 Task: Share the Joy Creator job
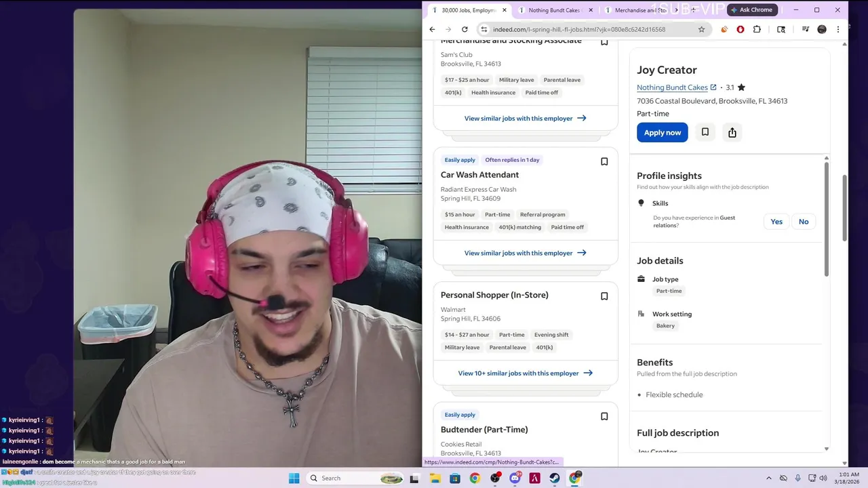coord(732,132)
